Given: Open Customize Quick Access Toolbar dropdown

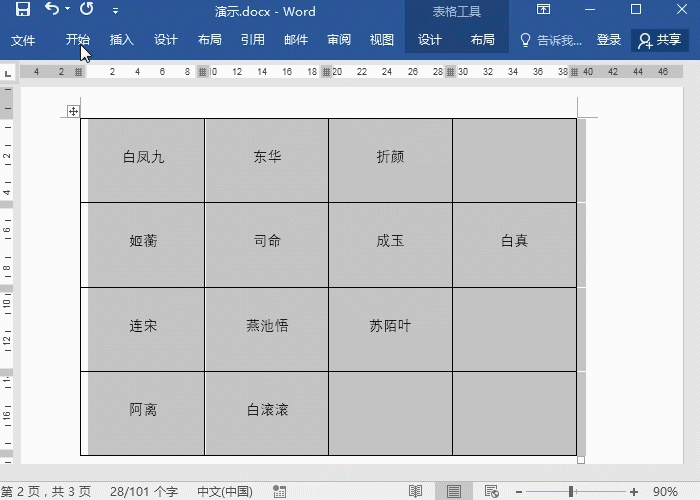Looking at the screenshot, I should [115, 11].
